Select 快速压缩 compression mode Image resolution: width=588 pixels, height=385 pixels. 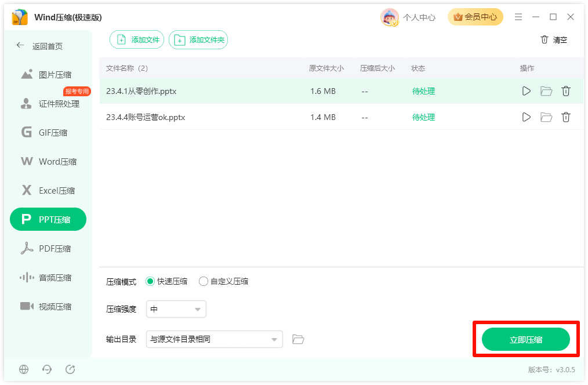click(x=166, y=281)
